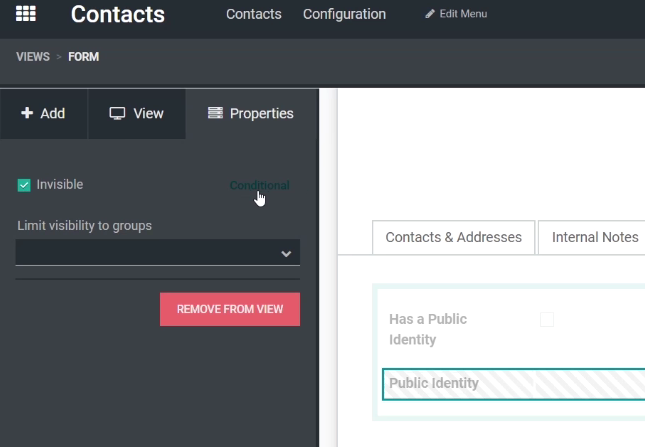The image size is (645, 447).
Task: Select the Public Identity field
Action: point(513,384)
